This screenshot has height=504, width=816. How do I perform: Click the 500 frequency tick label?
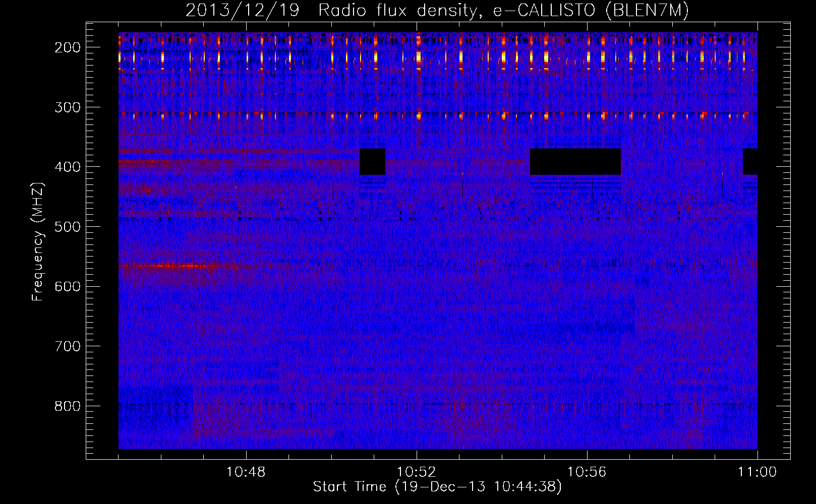(67, 227)
